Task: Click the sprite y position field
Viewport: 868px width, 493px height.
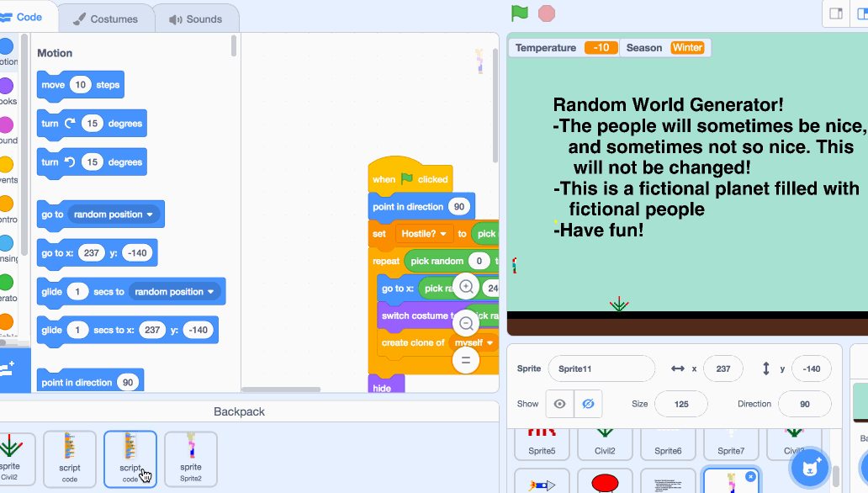Action: coord(811,368)
